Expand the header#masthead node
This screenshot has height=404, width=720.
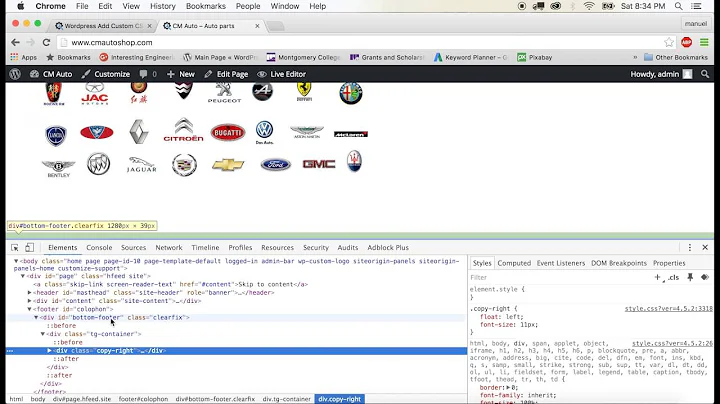29,292
